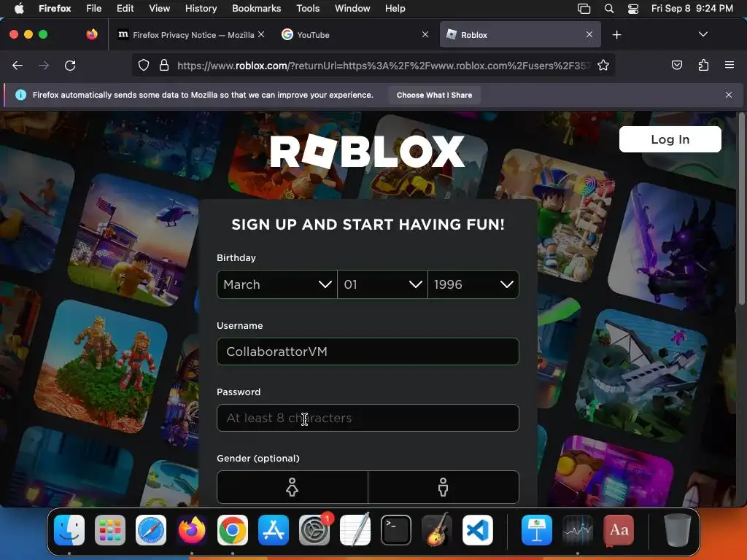Open the Trash in the Dock
The image size is (747, 560).
[677, 530]
